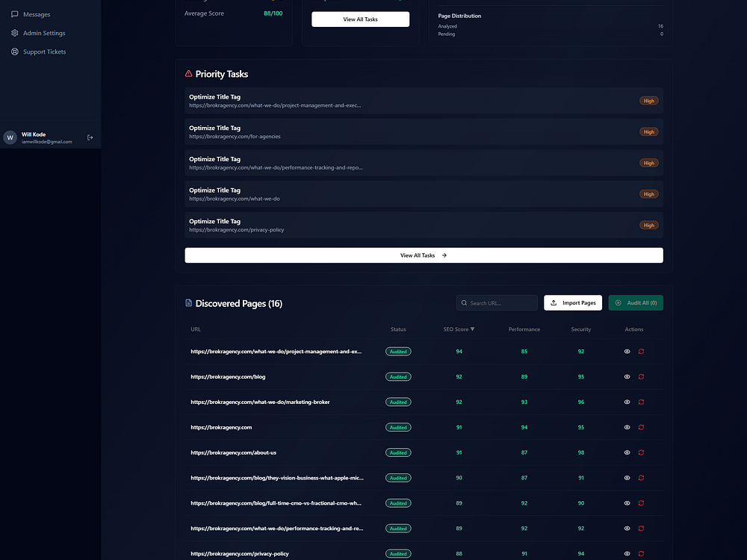This screenshot has width=747, height=560.
Task: View details for they-vision-business blog row
Action: click(627, 478)
